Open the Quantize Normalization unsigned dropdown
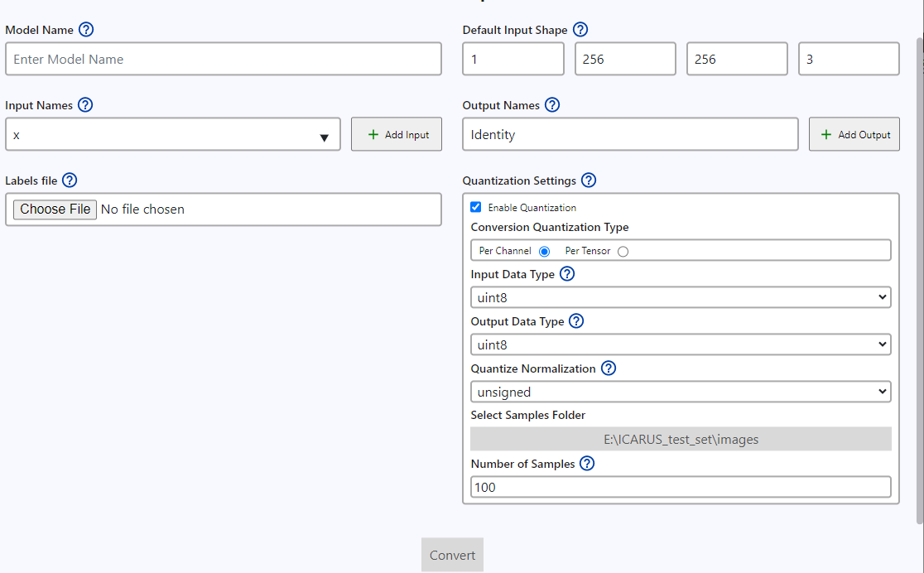The height and width of the screenshot is (573, 924). coord(681,392)
